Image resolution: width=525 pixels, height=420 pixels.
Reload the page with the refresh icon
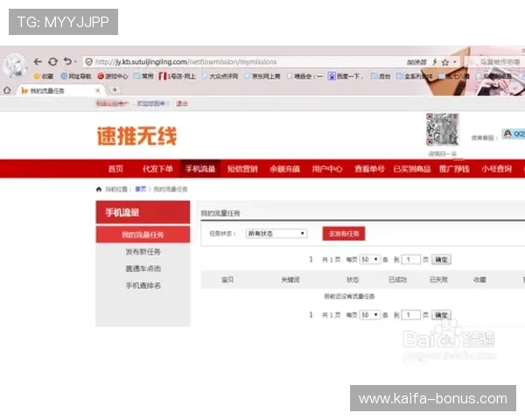tap(52, 61)
